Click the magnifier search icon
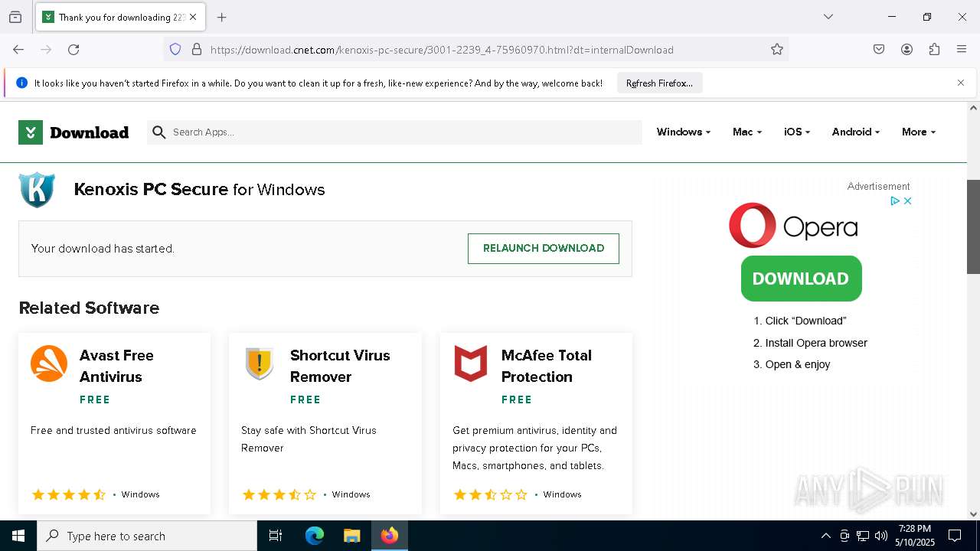 (159, 132)
